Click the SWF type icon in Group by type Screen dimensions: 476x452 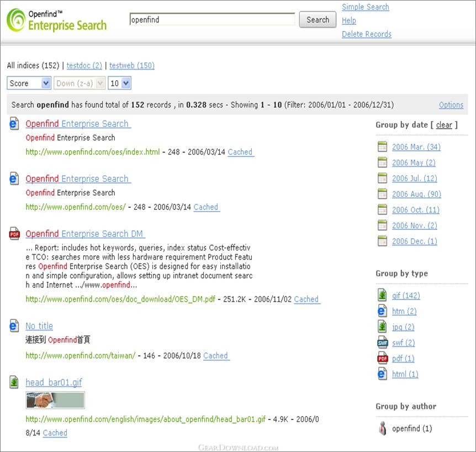[383, 343]
